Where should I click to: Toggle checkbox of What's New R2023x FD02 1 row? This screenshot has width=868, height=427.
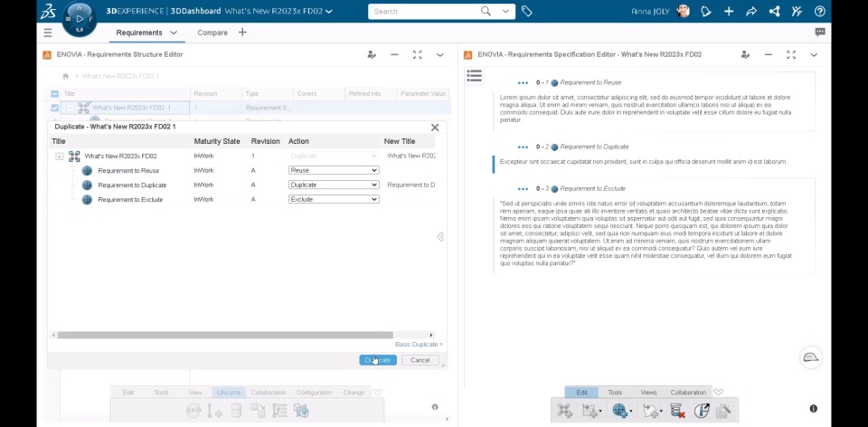click(55, 108)
